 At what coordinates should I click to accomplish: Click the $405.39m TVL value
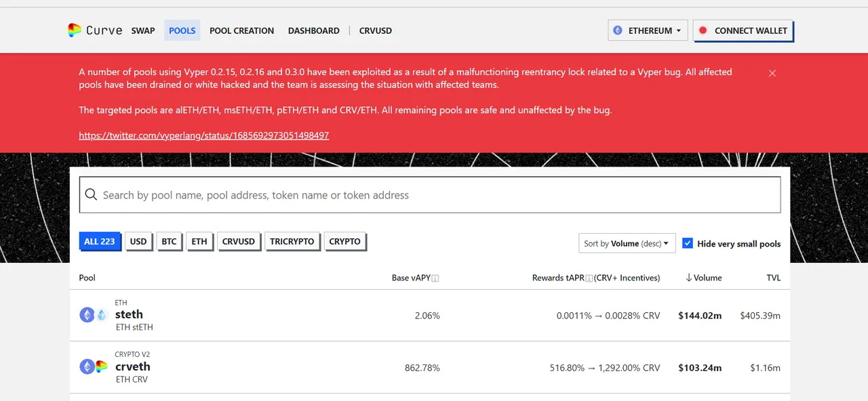[760, 316]
